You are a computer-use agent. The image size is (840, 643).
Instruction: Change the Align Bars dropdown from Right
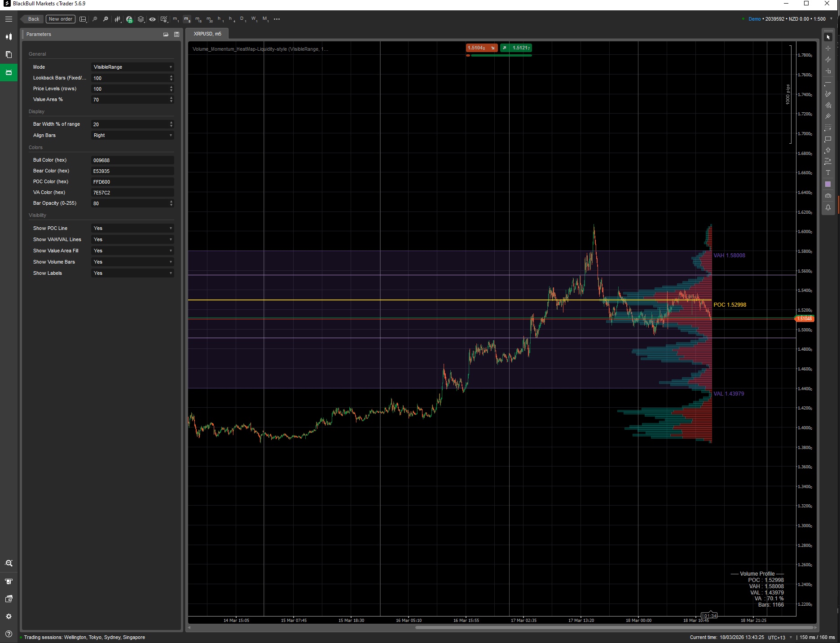tap(132, 135)
